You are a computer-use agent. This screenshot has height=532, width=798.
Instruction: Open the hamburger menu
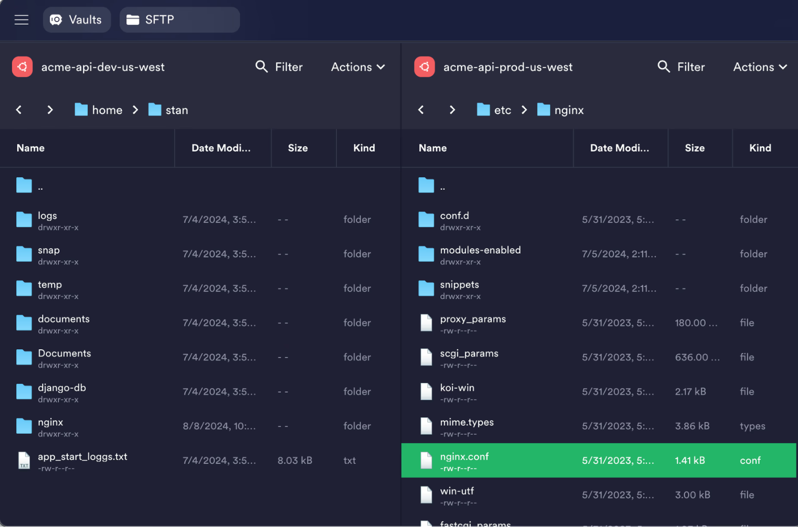coord(21,19)
